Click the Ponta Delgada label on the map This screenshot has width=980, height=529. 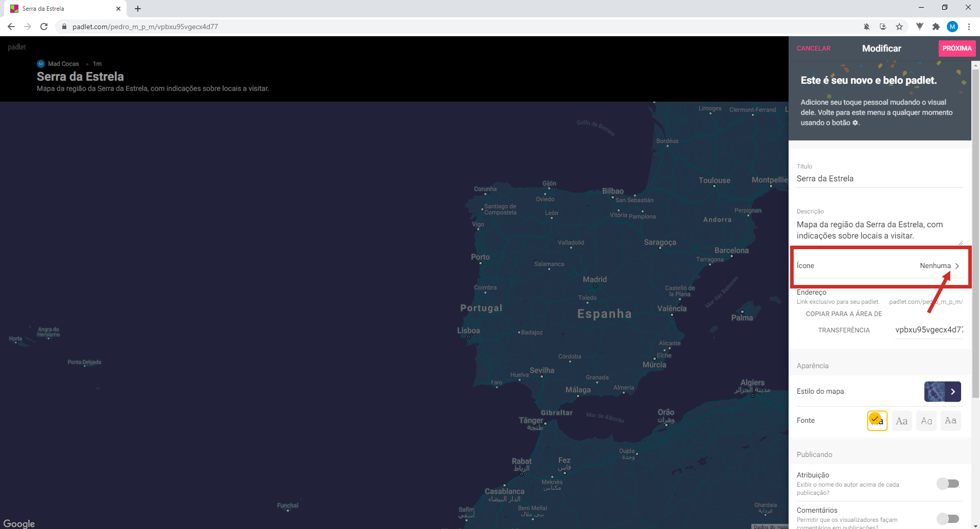point(84,362)
